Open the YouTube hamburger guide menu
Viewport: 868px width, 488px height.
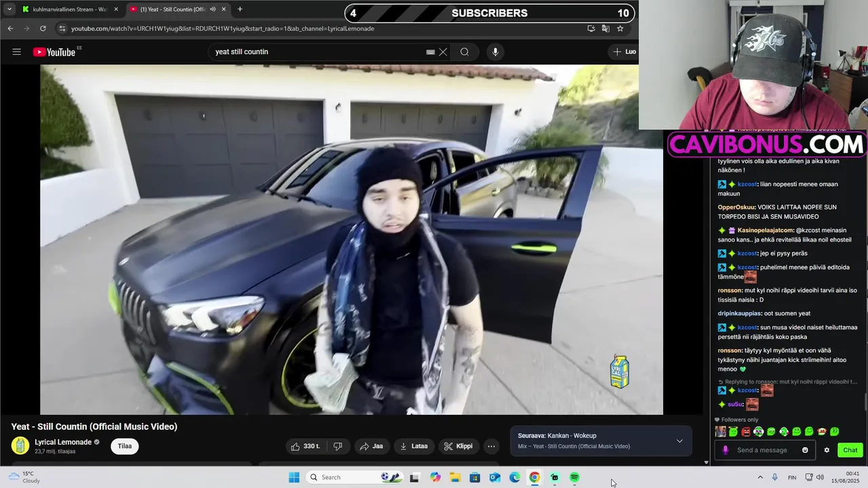pos(16,52)
